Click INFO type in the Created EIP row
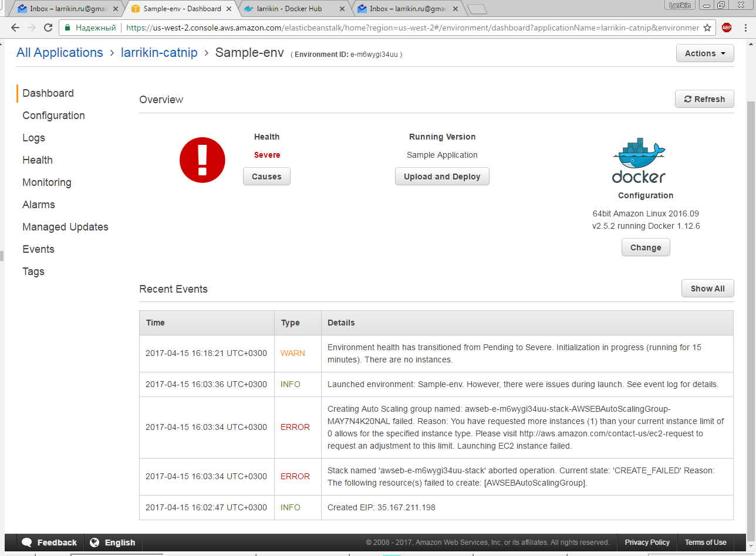Screen dimensions: 756x556 291,507
